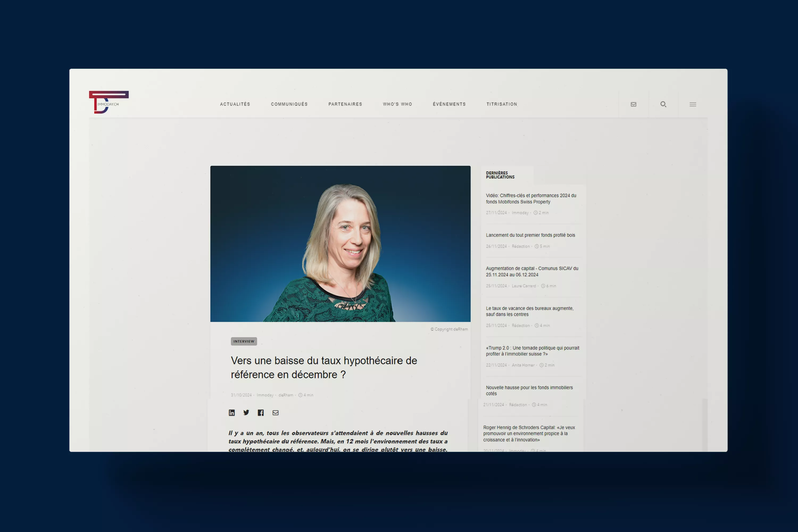The image size is (798, 532).
Task: Open 'Nouvelle hausse pour les fonds immobiliers cotés'
Action: 529,390
